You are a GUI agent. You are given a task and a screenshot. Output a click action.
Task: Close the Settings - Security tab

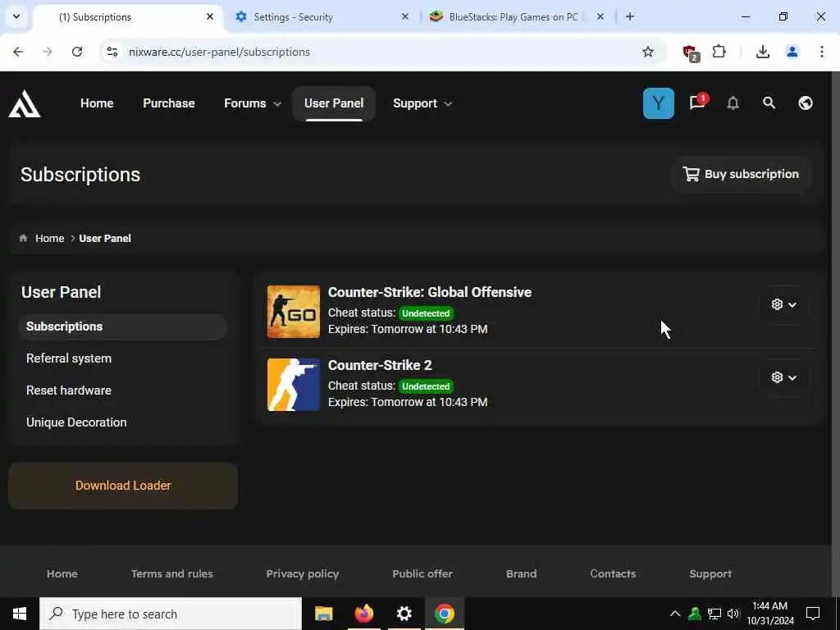click(x=405, y=16)
